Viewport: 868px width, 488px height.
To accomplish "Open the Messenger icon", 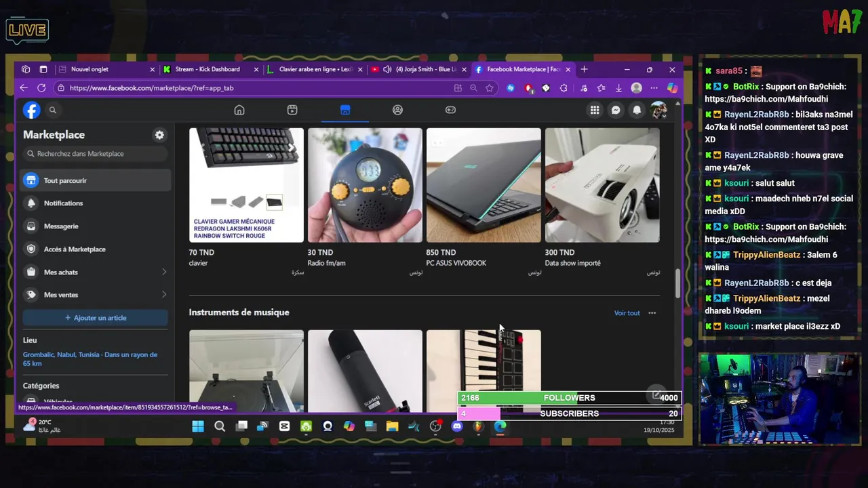I will click(616, 110).
